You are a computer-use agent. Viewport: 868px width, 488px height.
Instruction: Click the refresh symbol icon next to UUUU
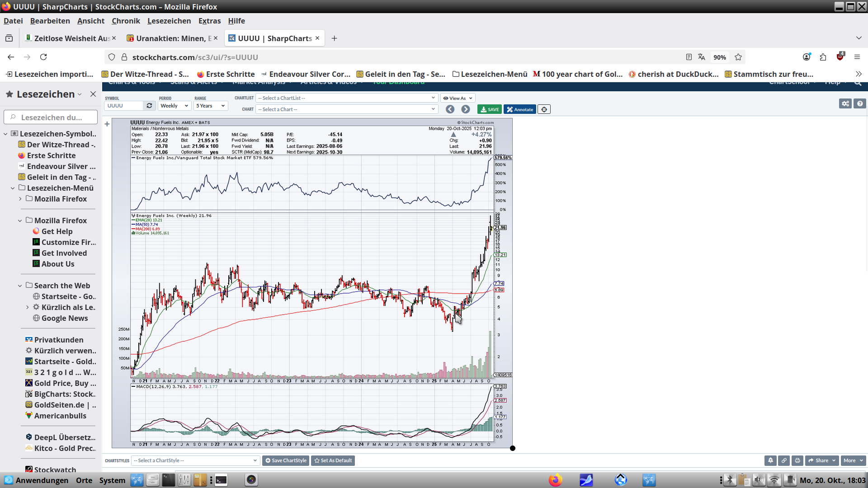click(x=149, y=106)
